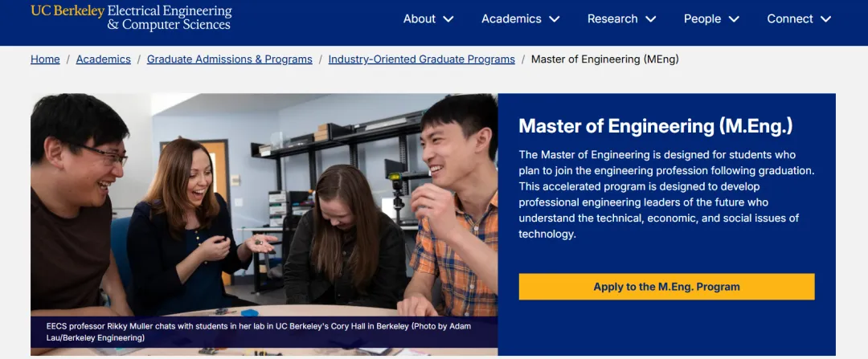This screenshot has width=868, height=359.
Task: Open the Academics label in top navigation
Action: tap(511, 19)
